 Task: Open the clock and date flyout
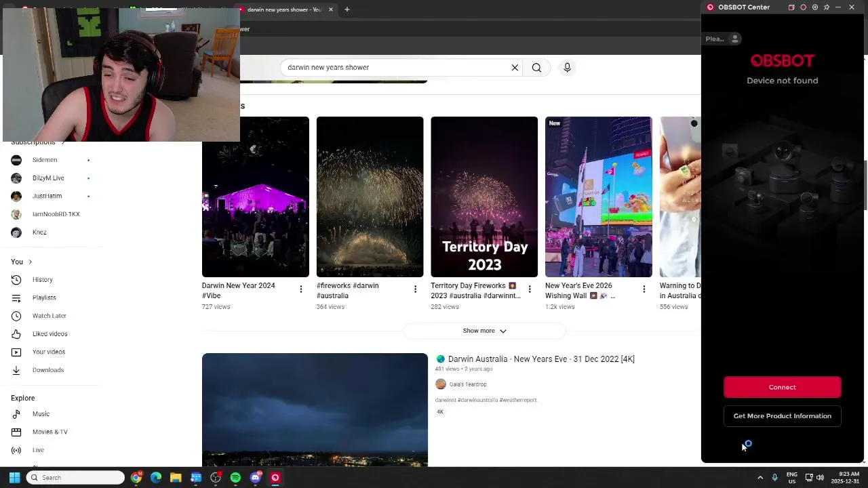pos(845,478)
